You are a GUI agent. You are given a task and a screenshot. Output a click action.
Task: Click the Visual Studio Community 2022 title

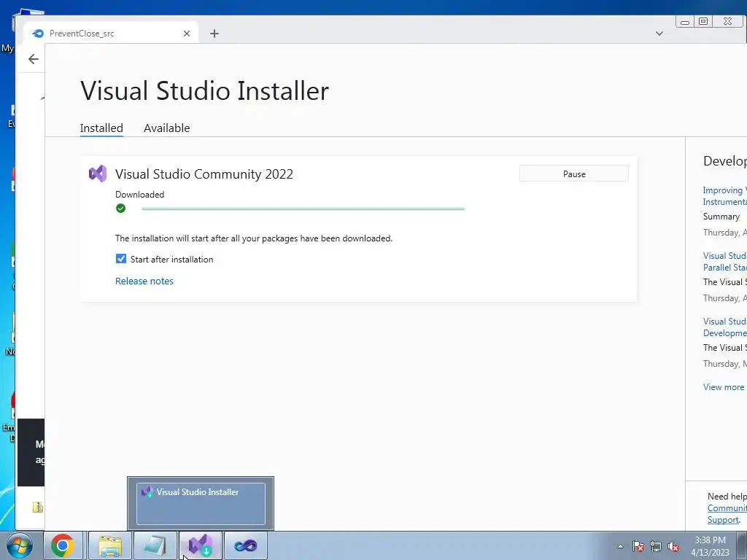click(x=204, y=174)
